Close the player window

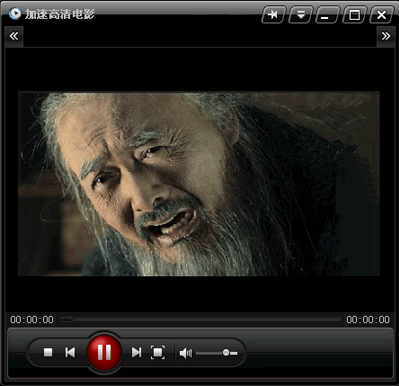pyautogui.click(x=381, y=15)
